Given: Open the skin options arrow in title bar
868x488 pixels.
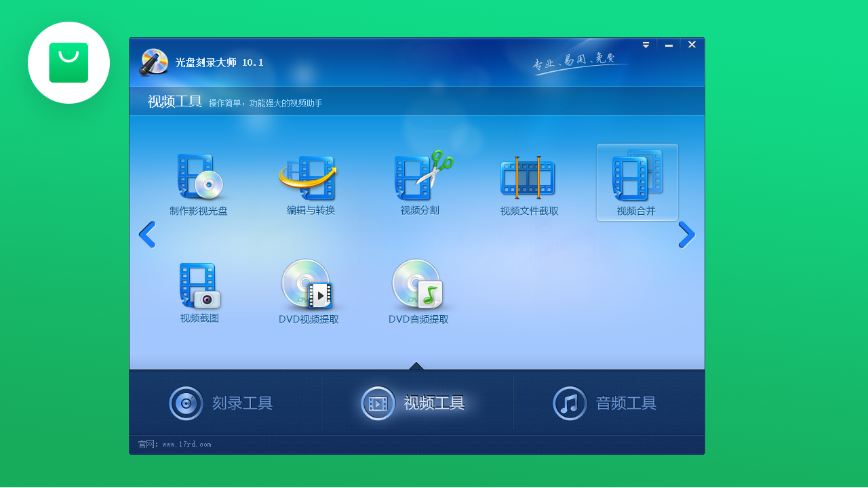Looking at the screenshot, I should pos(645,45).
